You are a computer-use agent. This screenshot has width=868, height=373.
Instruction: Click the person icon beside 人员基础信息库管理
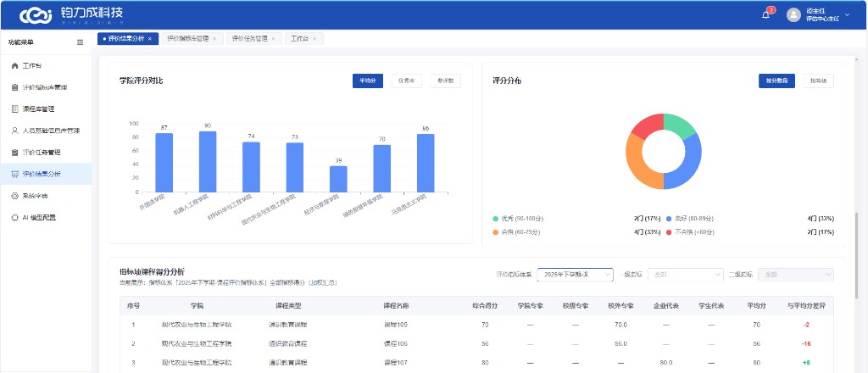click(x=15, y=131)
